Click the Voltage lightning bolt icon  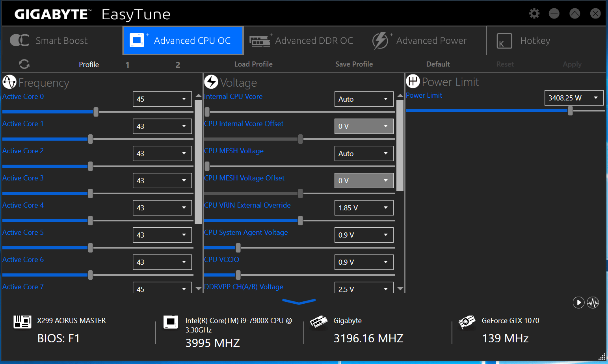click(211, 82)
